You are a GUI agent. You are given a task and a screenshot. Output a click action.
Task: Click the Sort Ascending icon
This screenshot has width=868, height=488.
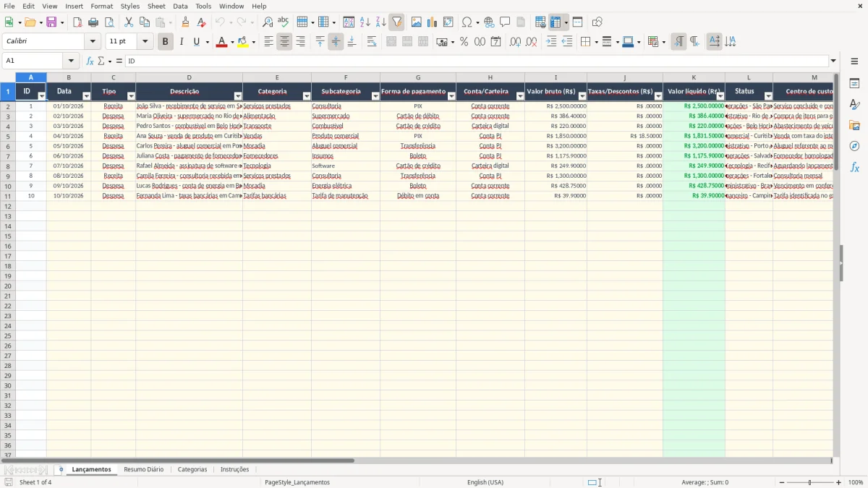coord(365,22)
